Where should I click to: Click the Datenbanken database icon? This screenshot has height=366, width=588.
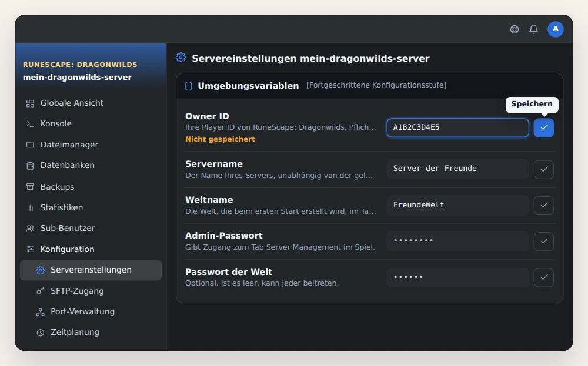pyautogui.click(x=30, y=166)
